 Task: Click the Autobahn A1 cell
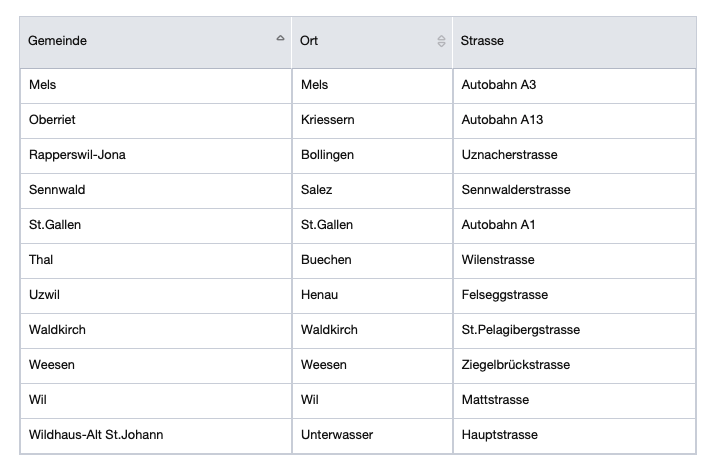[498, 225]
